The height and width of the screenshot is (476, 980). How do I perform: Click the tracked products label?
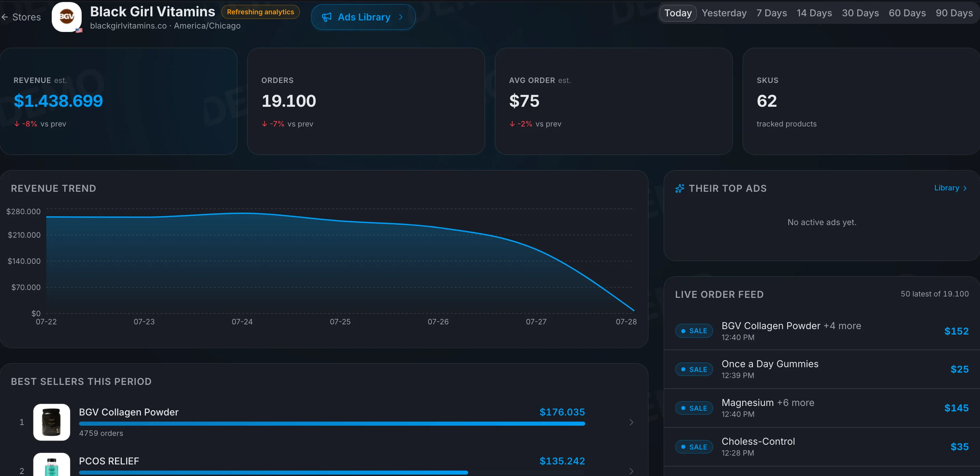click(786, 124)
